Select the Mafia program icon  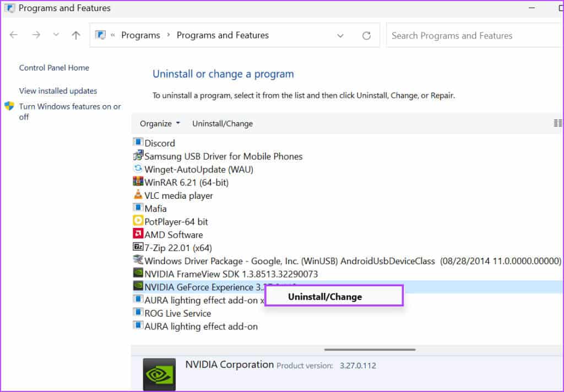(138, 208)
